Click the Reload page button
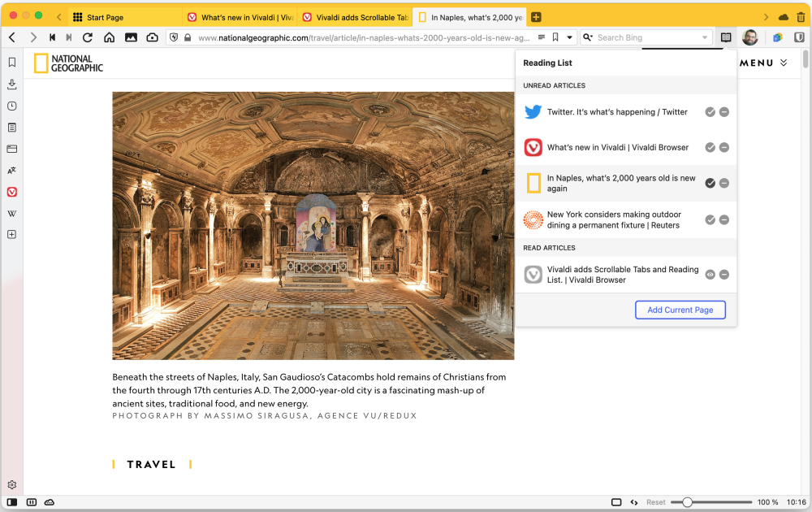Screen dimensions: 812x512 [88, 37]
